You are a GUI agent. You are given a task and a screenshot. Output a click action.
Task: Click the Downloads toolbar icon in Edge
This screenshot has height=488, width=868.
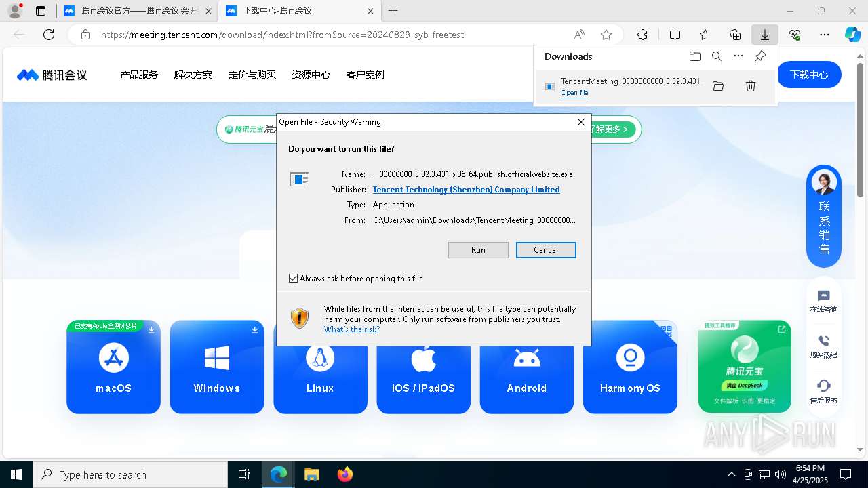coord(765,35)
